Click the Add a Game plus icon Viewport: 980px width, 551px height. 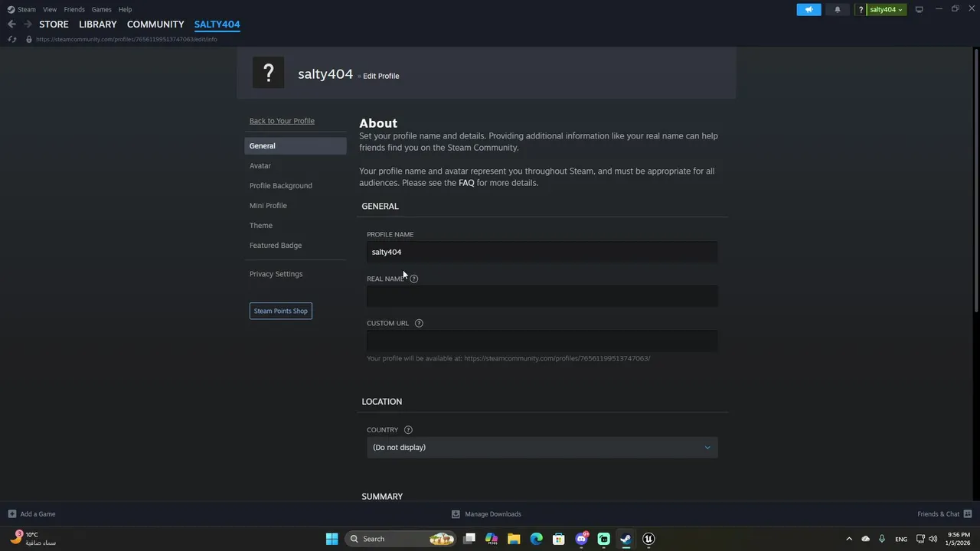tap(11, 514)
